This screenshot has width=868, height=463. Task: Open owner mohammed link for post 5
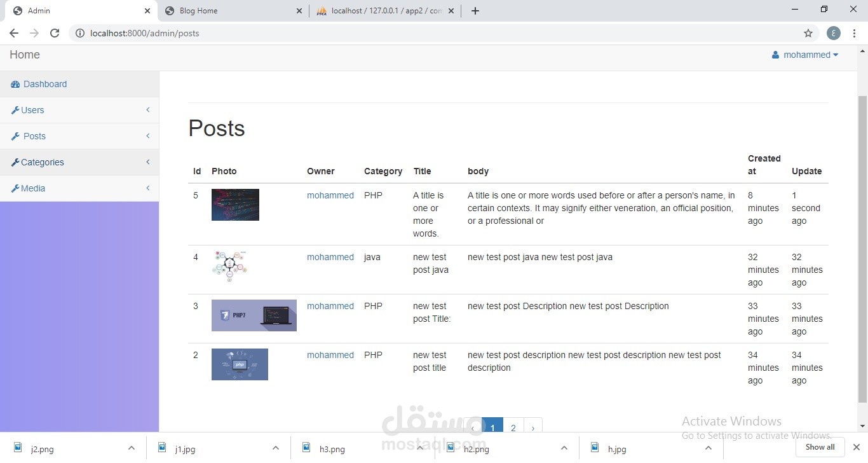tap(330, 195)
